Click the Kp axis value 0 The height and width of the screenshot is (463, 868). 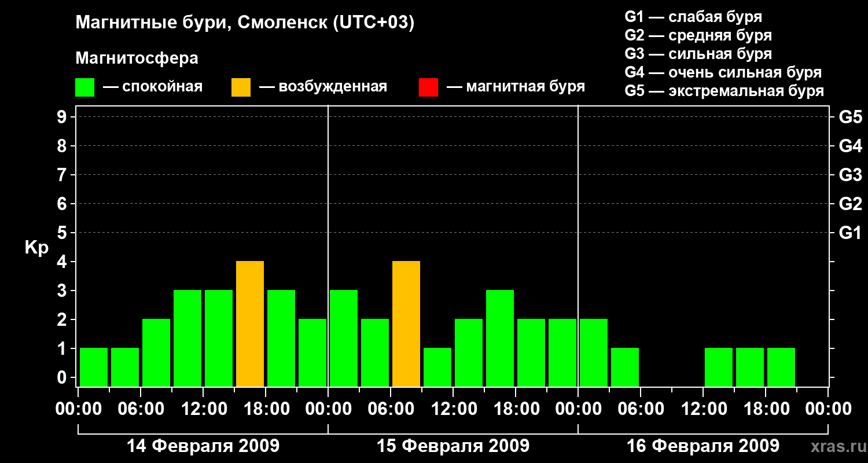point(63,377)
